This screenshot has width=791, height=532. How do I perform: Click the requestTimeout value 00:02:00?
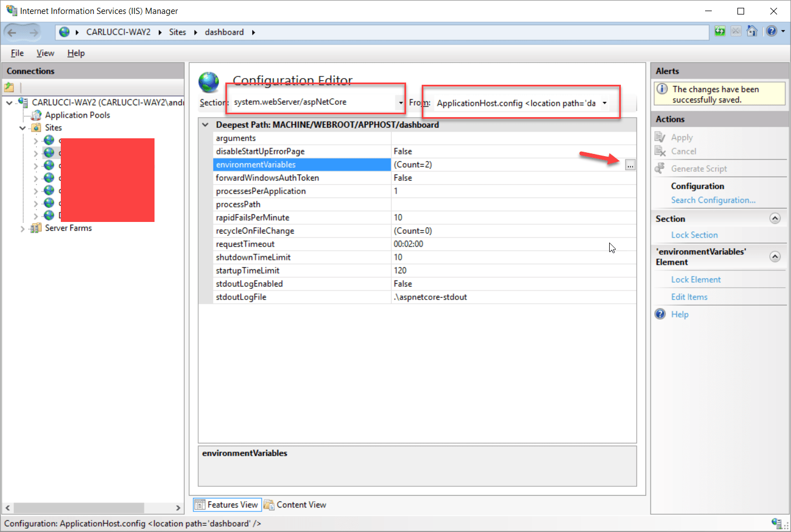[x=408, y=244]
